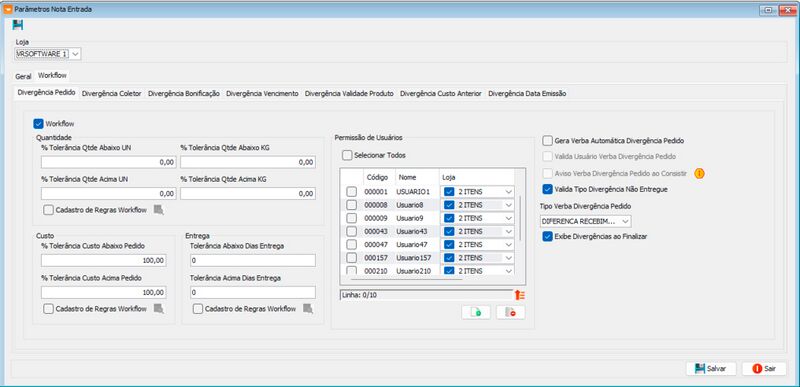Open Quantidade workflow rules register icon
The width and height of the screenshot is (800, 387).
point(159,210)
